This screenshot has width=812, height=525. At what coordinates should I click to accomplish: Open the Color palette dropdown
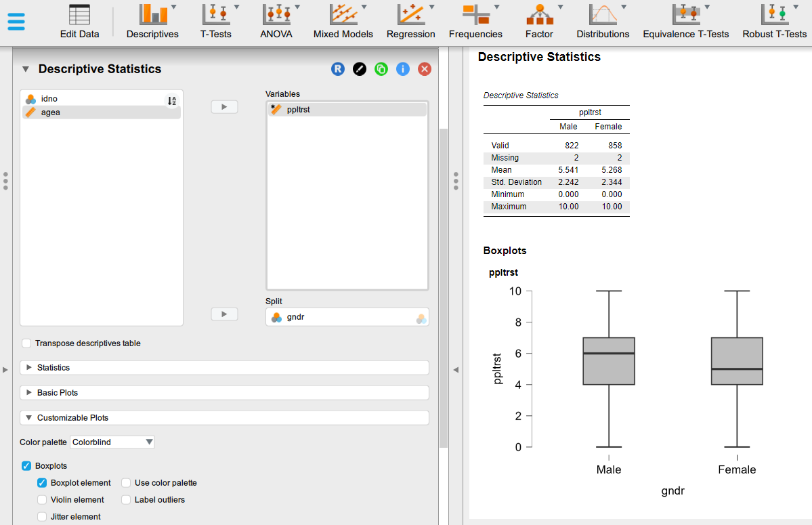tap(112, 442)
